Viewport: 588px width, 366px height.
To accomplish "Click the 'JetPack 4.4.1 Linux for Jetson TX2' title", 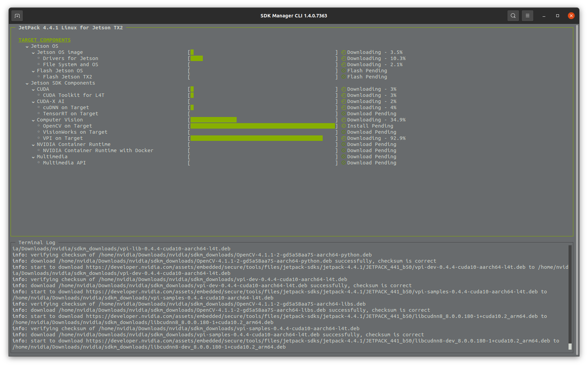I will pyautogui.click(x=71, y=28).
